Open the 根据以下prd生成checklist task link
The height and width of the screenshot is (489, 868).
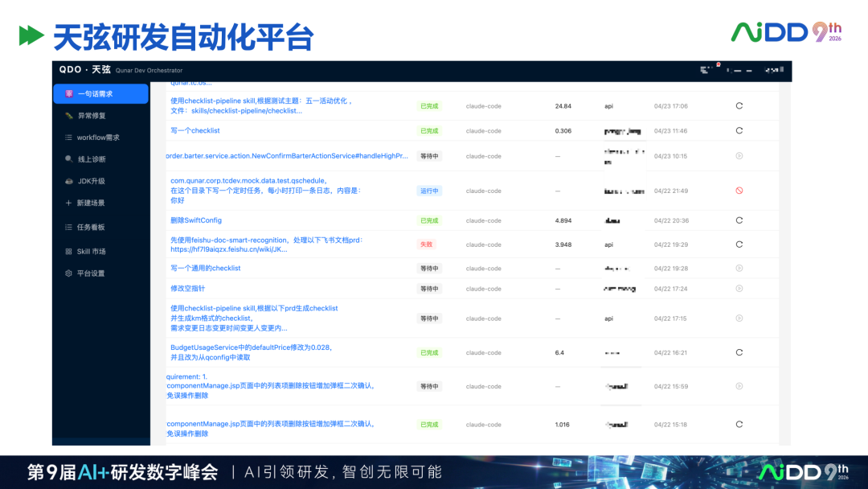(254, 318)
